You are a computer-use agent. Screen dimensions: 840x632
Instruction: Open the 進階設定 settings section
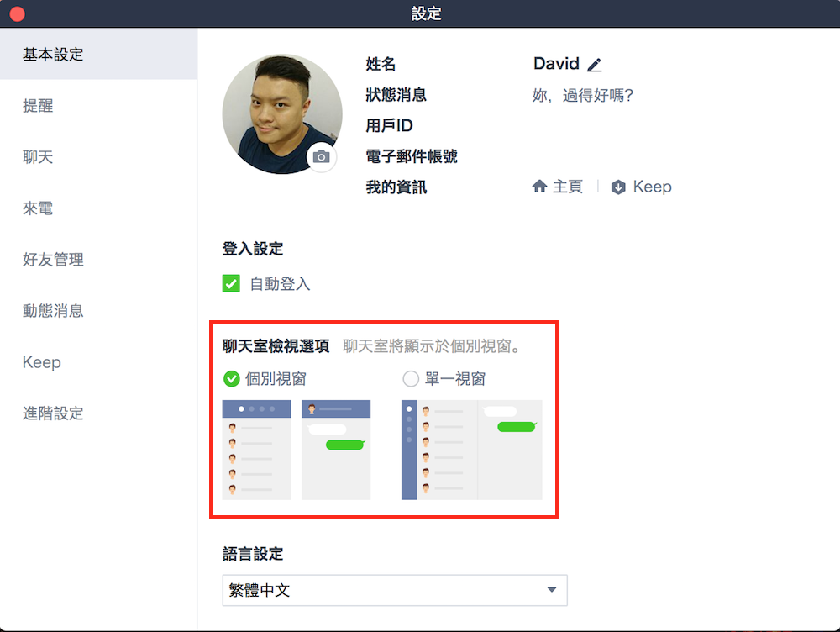[x=98, y=413]
